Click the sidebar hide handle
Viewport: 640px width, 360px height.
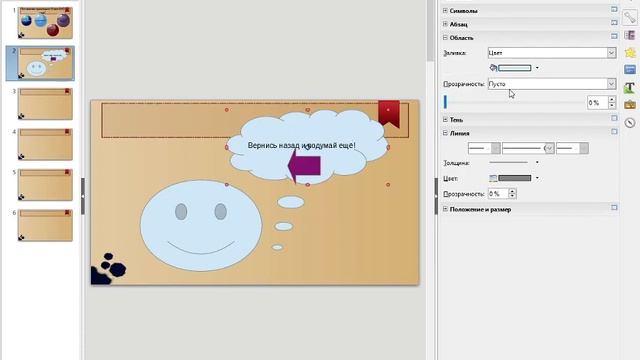(436, 196)
